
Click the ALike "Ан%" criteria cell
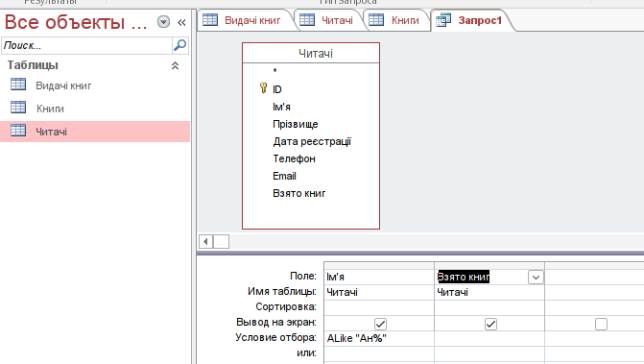pyautogui.click(x=379, y=338)
